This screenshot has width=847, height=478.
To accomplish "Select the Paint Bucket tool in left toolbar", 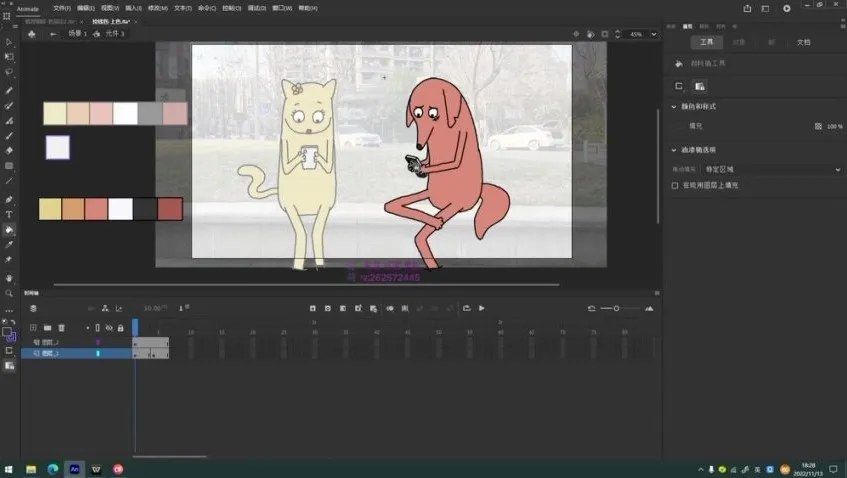I will click(9, 229).
